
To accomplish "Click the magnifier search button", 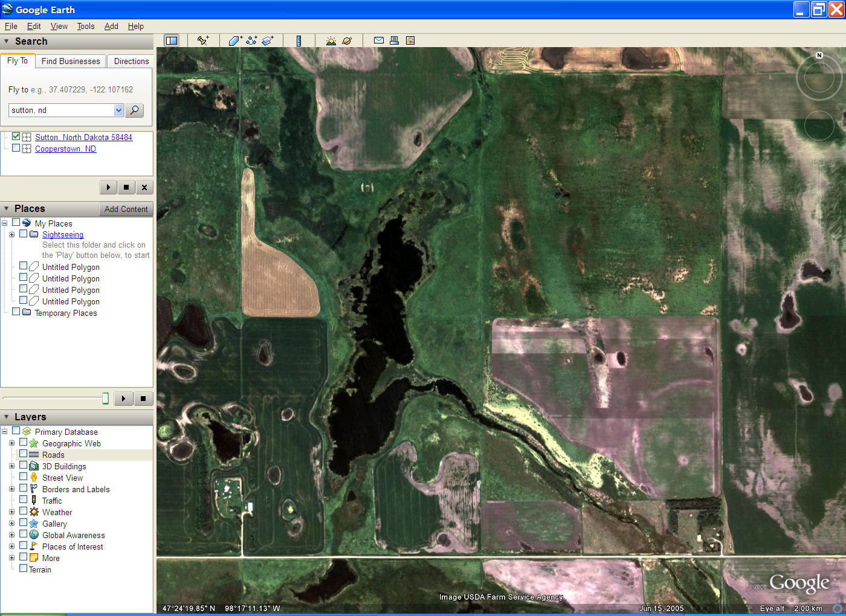I will (x=135, y=110).
